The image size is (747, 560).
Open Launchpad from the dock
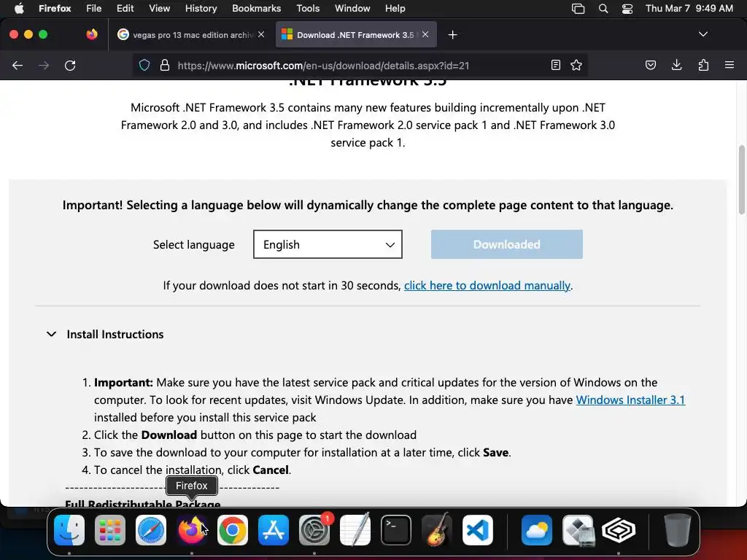[x=110, y=530]
